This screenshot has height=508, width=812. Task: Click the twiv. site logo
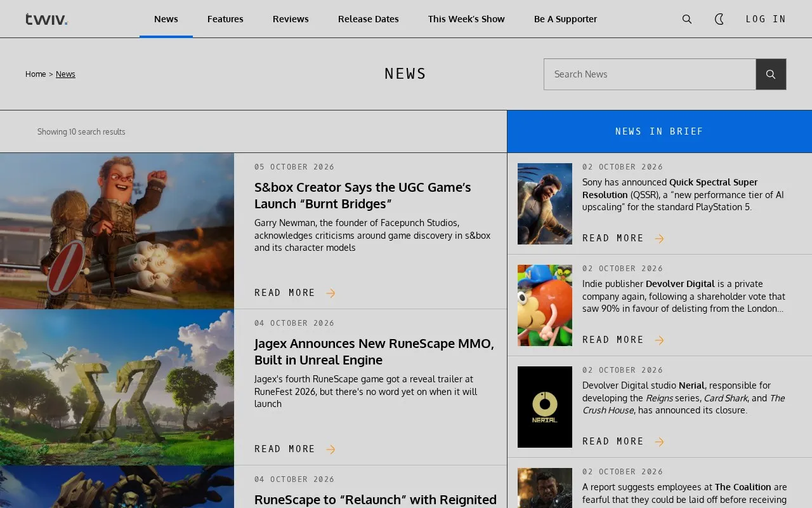tap(46, 19)
